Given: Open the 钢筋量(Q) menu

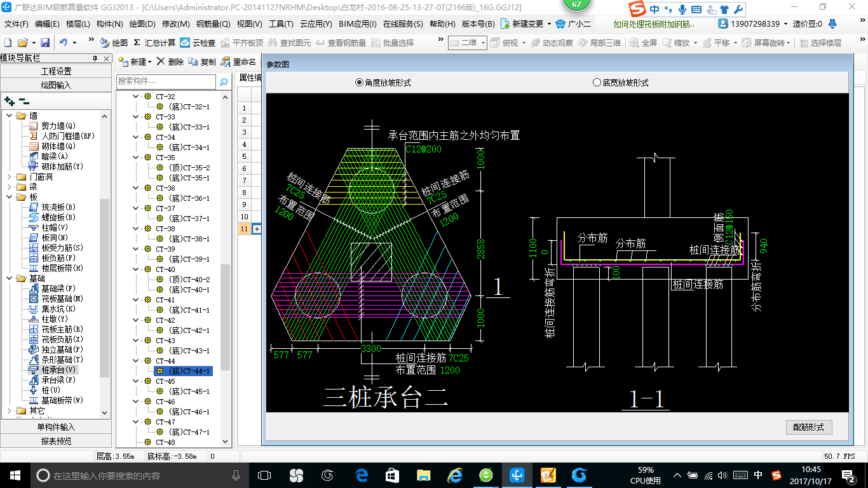Looking at the screenshot, I should click(213, 24).
